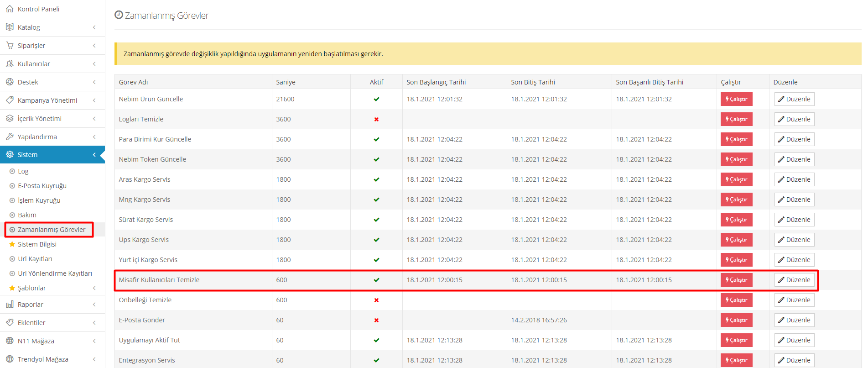Click the Raporlar bar chart icon
Screen dimensions: 868x368
(10, 305)
